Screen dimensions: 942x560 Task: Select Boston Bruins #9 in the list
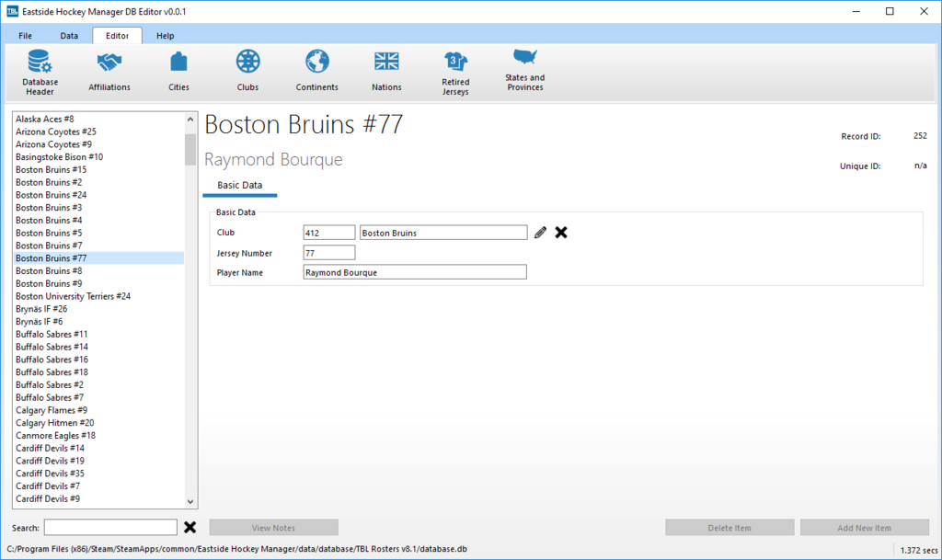pyautogui.click(x=98, y=283)
